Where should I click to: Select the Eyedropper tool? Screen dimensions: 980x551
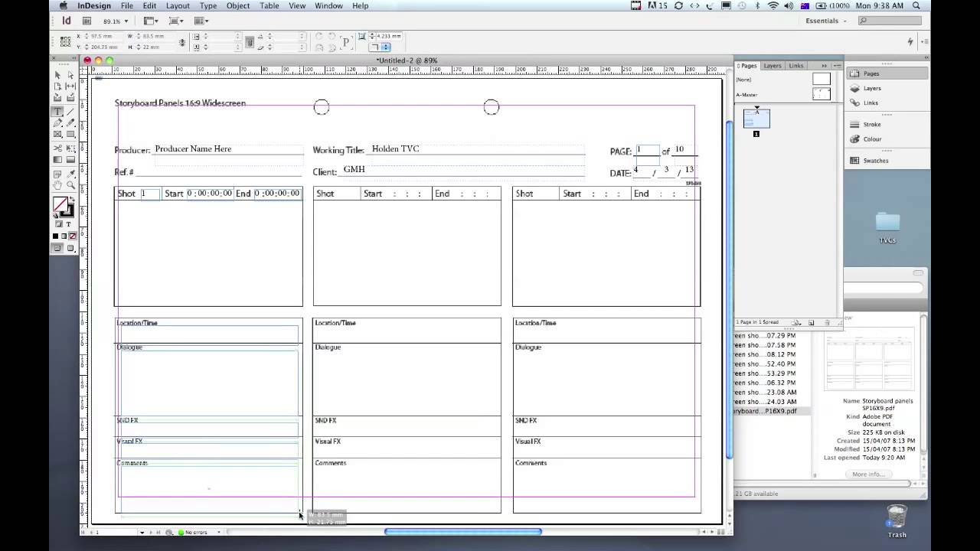tap(70, 173)
